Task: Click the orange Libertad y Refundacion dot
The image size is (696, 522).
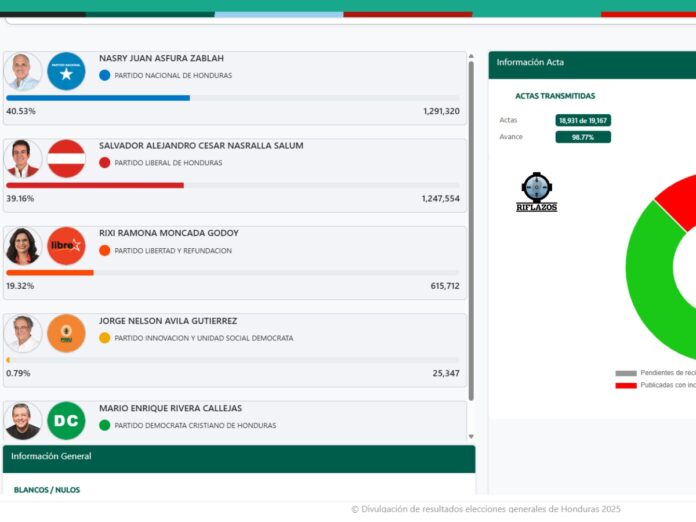Action: (105, 251)
